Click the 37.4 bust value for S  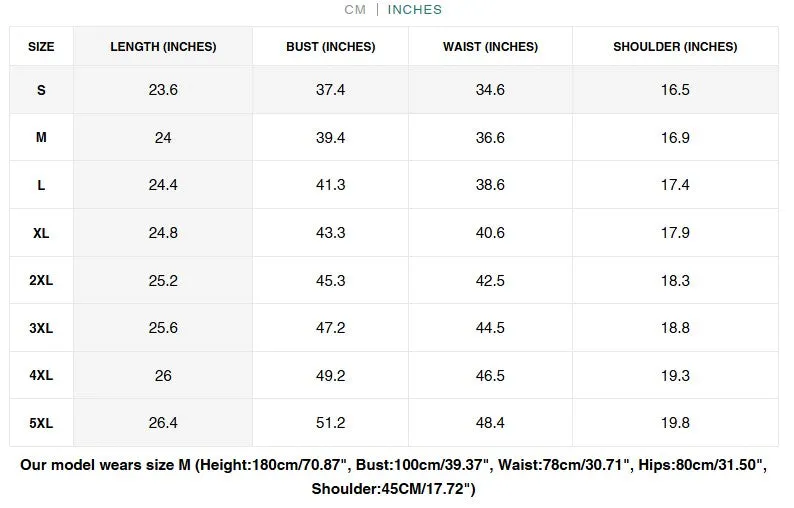pos(331,90)
